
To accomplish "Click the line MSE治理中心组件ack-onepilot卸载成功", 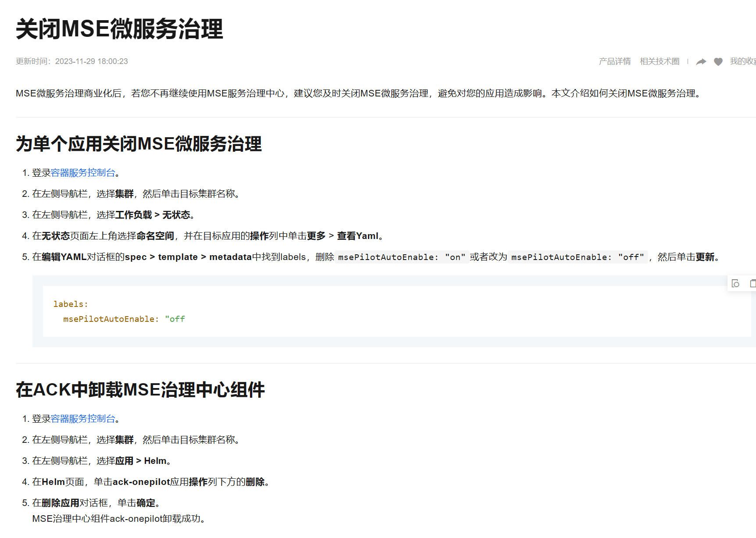I will pyautogui.click(x=119, y=519).
